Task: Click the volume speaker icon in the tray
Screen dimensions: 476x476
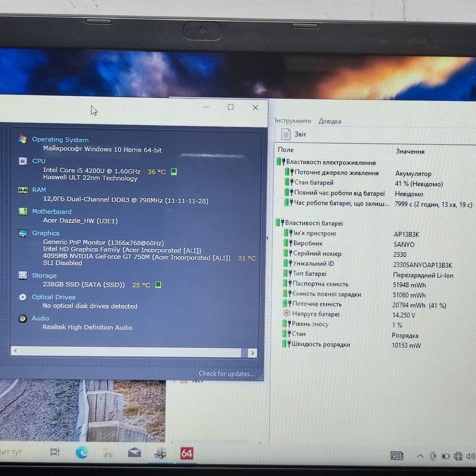Action: (x=470, y=456)
